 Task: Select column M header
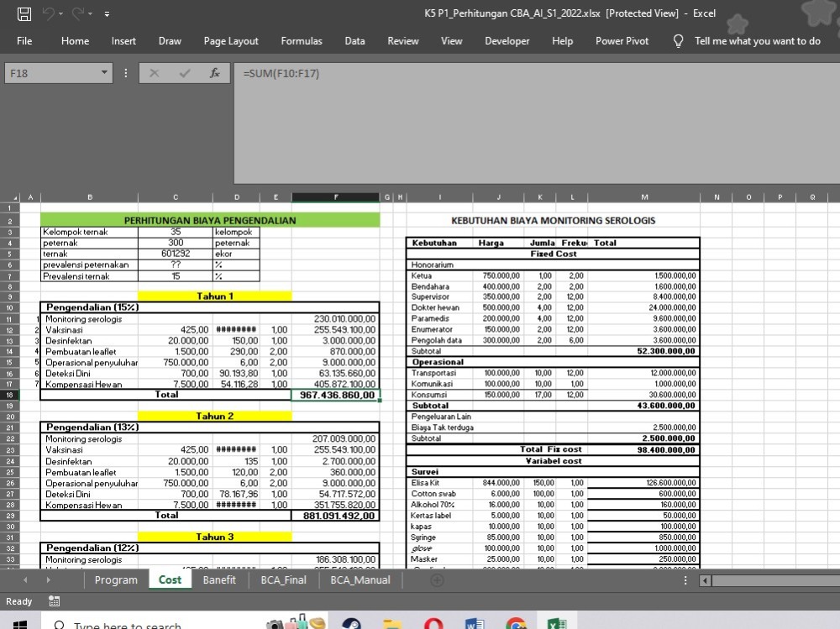pos(644,197)
